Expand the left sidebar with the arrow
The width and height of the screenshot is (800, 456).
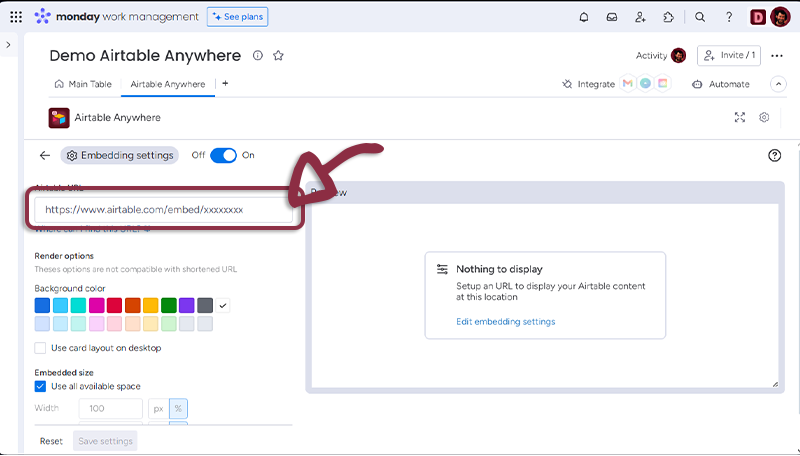point(9,45)
